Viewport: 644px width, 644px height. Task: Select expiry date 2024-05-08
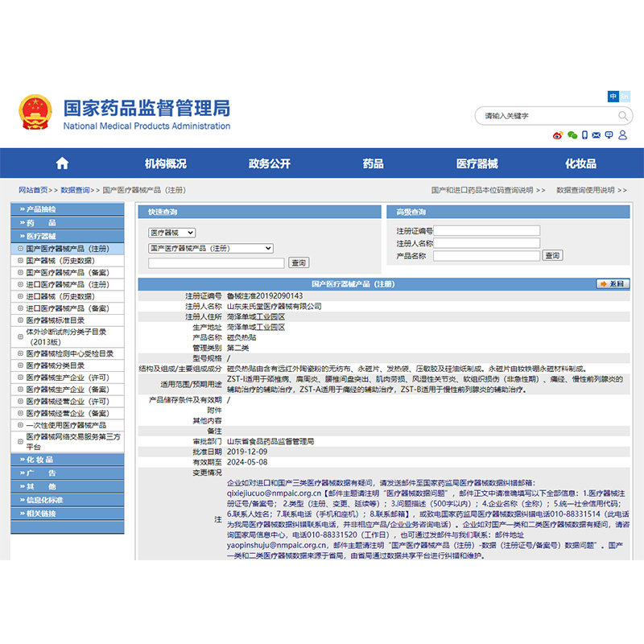(247, 462)
